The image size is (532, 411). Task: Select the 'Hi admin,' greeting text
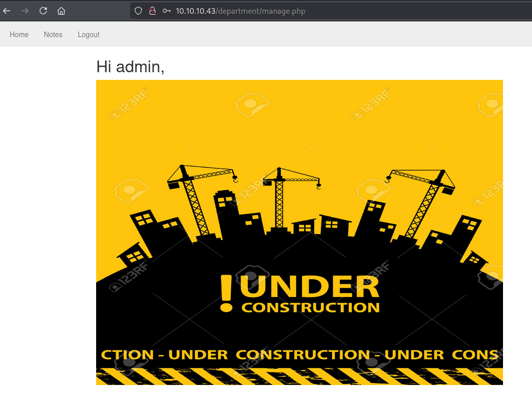130,67
